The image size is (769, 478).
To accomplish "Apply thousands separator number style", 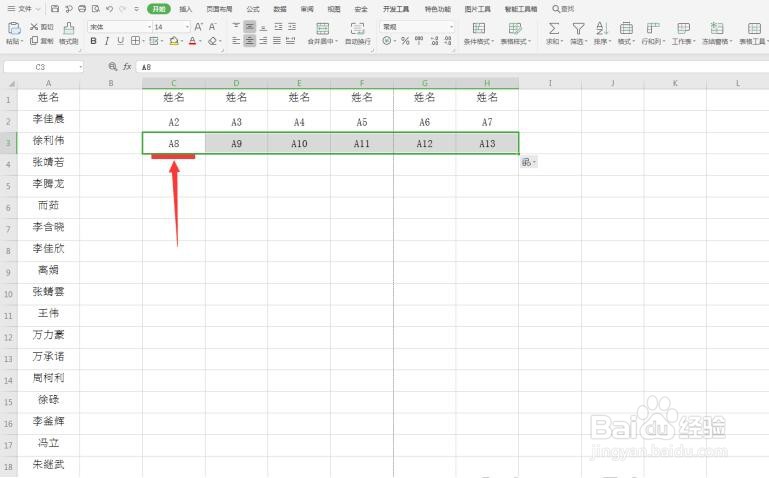I will coord(419,41).
